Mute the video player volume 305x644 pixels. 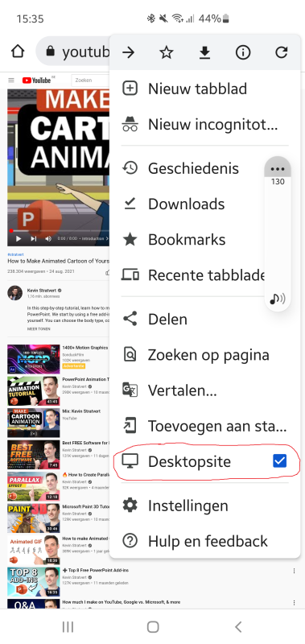pos(48,238)
